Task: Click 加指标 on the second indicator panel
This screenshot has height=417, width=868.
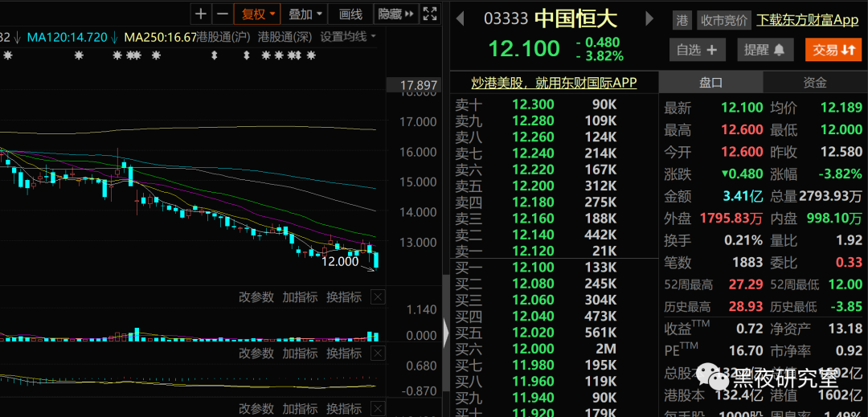Action: click(x=300, y=353)
